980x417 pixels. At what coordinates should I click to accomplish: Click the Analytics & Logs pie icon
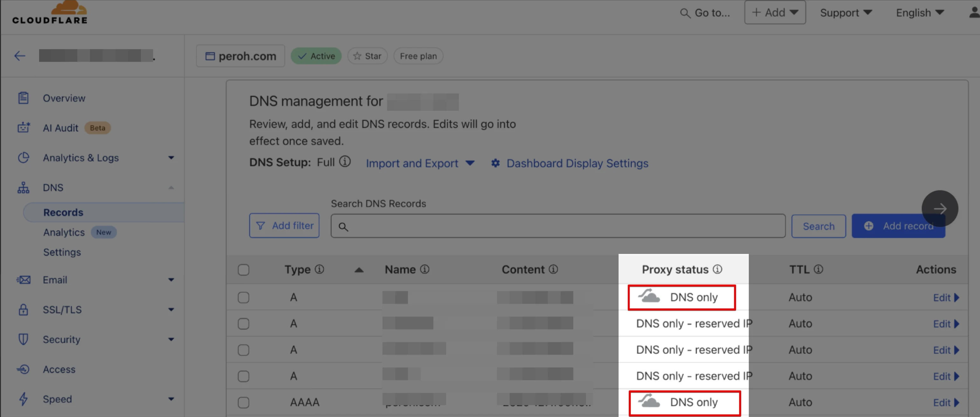[x=23, y=158]
